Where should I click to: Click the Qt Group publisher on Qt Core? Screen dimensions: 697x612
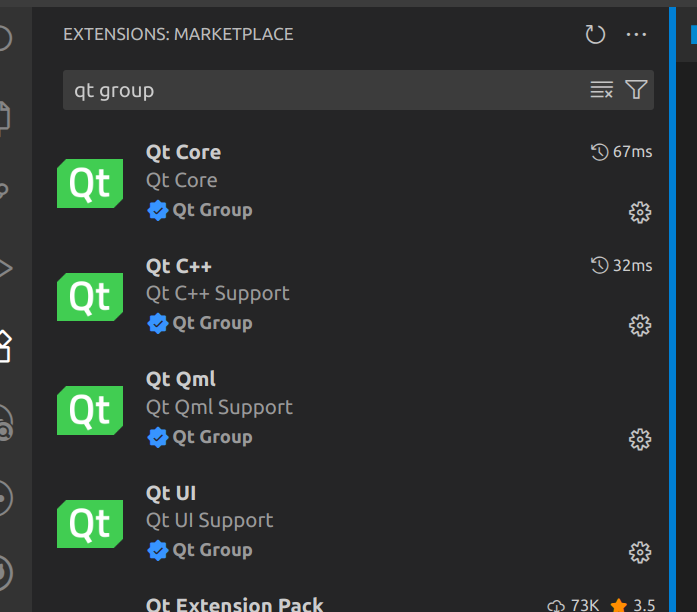click(x=212, y=210)
